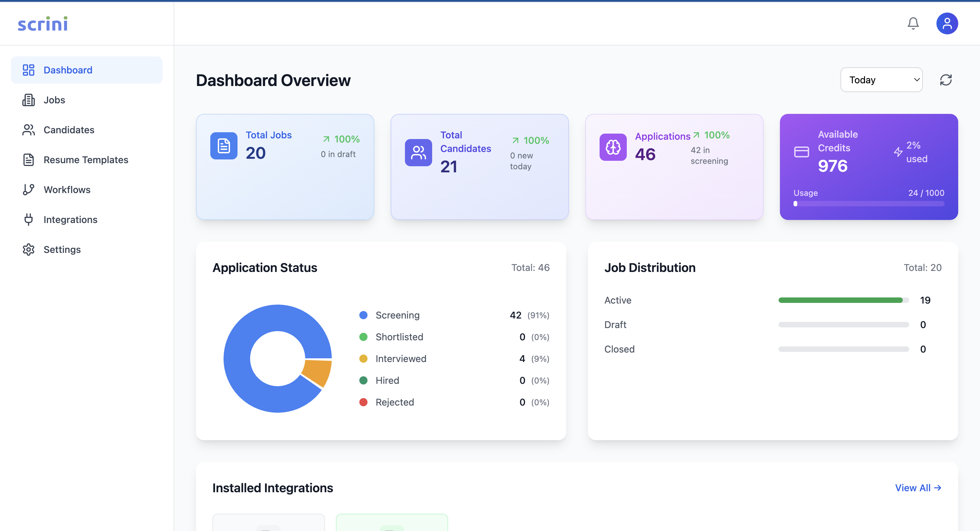Click the Active jobs green bar
Viewport: 980px width, 531px height.
[840, 300]
